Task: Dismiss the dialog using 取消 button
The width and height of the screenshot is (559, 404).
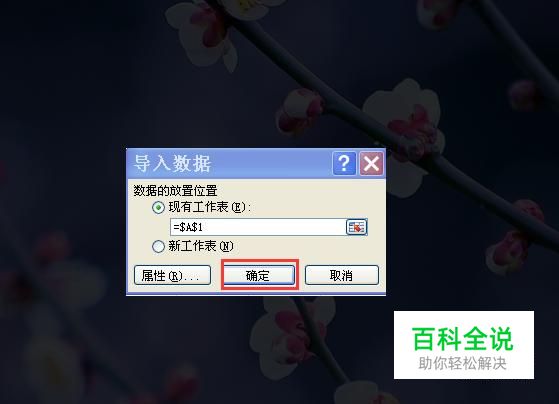Action: 342,275
